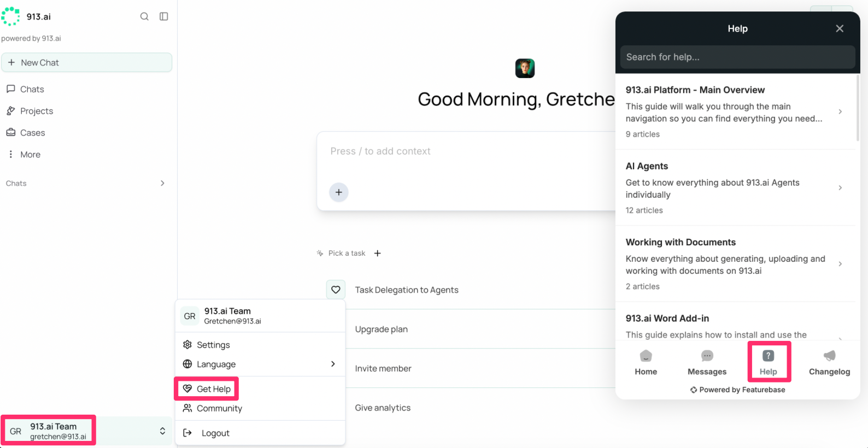Collapse the sidebar using the panel icon
Viewport: 868px width, 448px height.
coord(164,16)
